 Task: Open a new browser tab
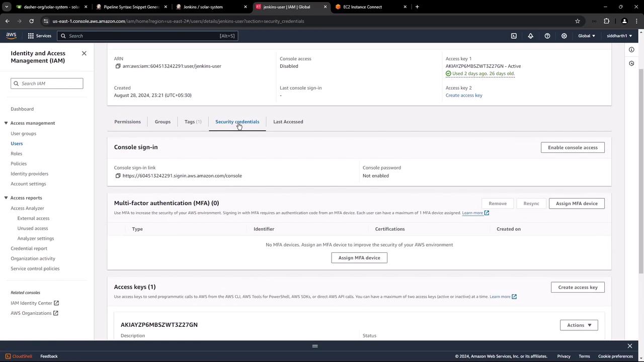(x=417, y=7)
